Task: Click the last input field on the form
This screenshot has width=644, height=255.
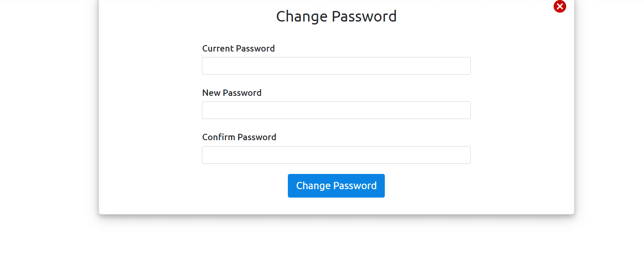Action: click(336, 155)
